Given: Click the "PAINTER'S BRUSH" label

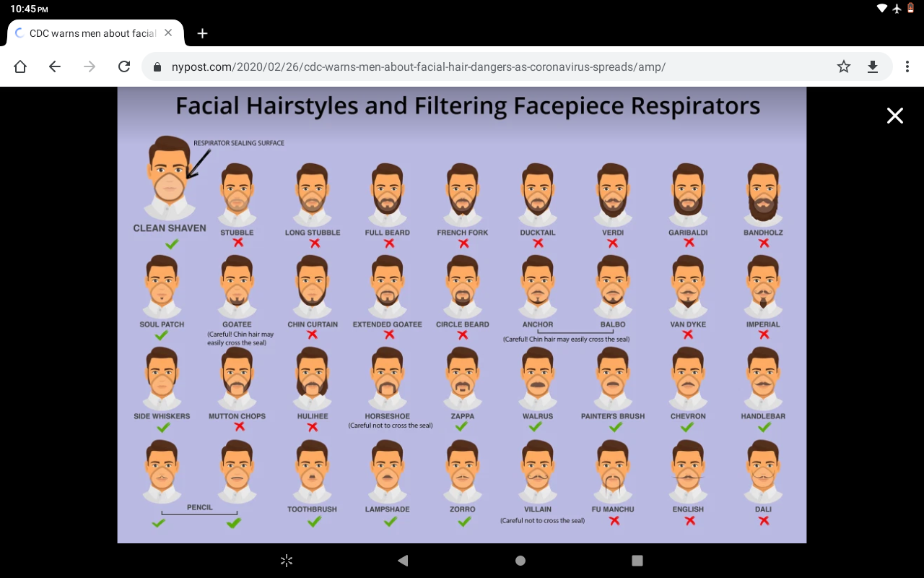Looking at the screenshot, I should coord(613,416).
